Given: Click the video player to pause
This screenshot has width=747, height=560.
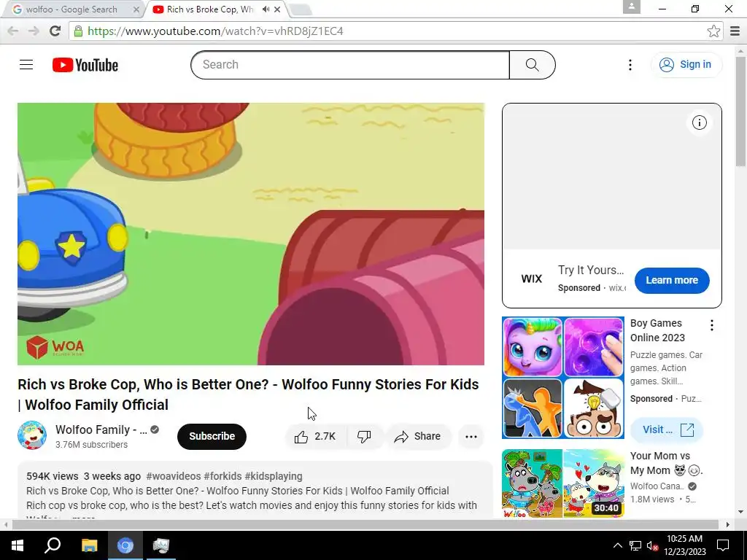Looking at the screenshot, I should tap(251, 234).
